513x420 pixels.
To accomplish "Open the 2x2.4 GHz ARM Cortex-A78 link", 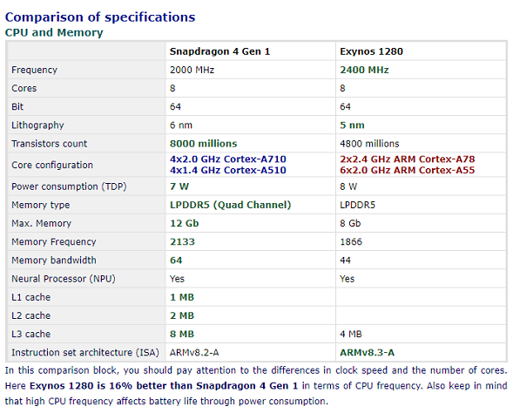I will coord(408,159).
